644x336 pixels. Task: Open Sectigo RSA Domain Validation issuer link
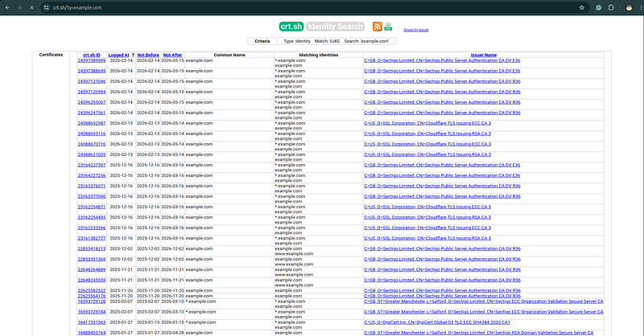pyautogui.click(x=478, y=333)
